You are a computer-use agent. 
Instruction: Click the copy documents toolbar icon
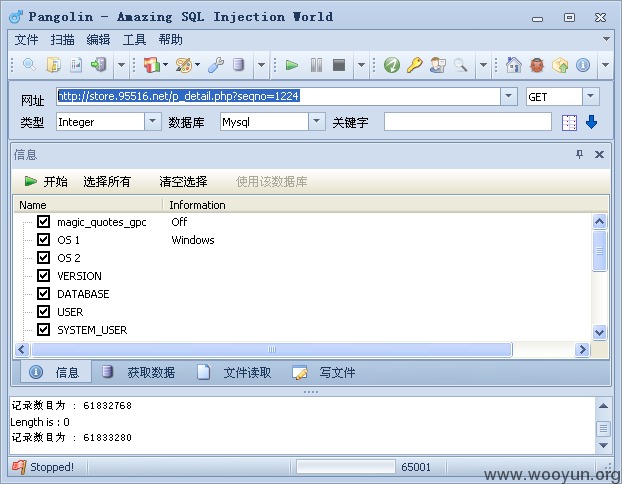pyautogui.click(x=53, y=65)
